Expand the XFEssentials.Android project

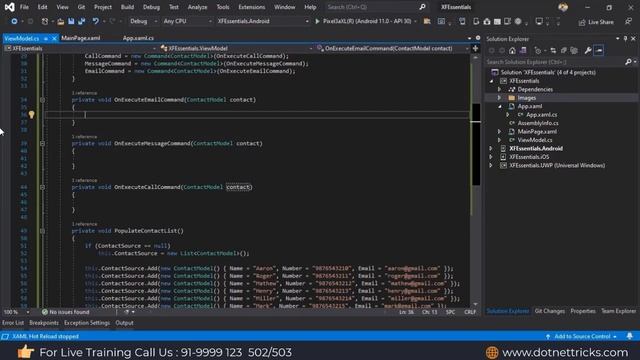(x=491, y=149)
